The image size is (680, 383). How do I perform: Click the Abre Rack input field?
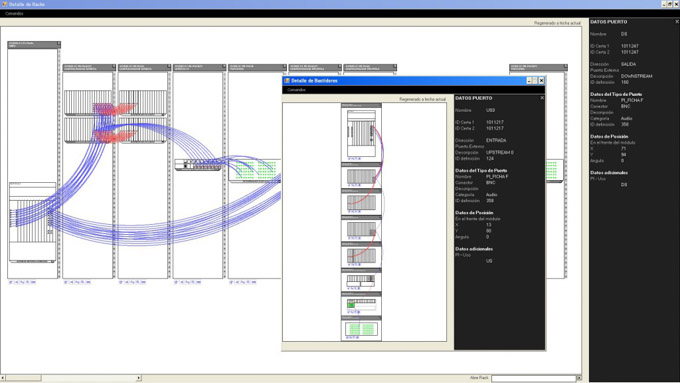(x=533, y=378)
